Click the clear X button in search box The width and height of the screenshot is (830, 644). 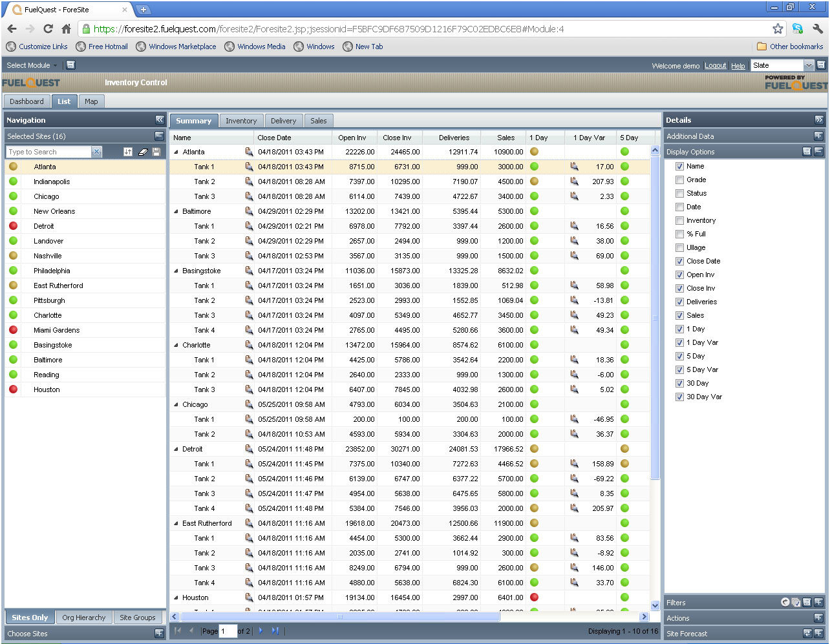tap(96, 152)
